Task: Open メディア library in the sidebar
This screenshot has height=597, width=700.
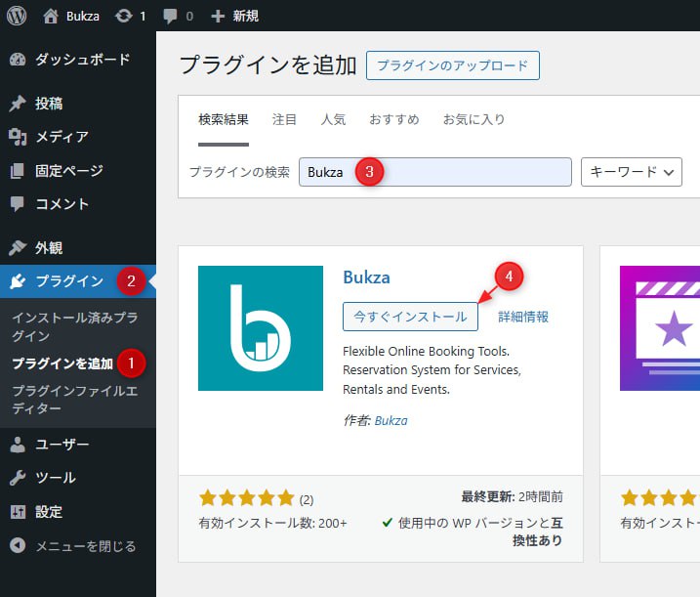Action: click(62, 137)
